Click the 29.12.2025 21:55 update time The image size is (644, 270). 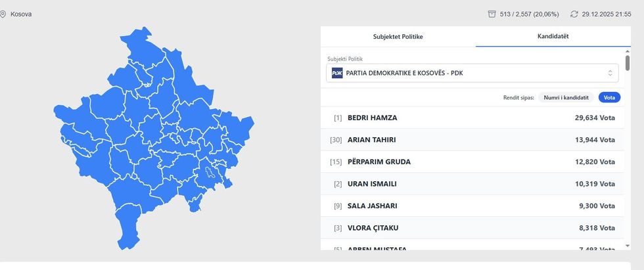click(x=606, y=14)
